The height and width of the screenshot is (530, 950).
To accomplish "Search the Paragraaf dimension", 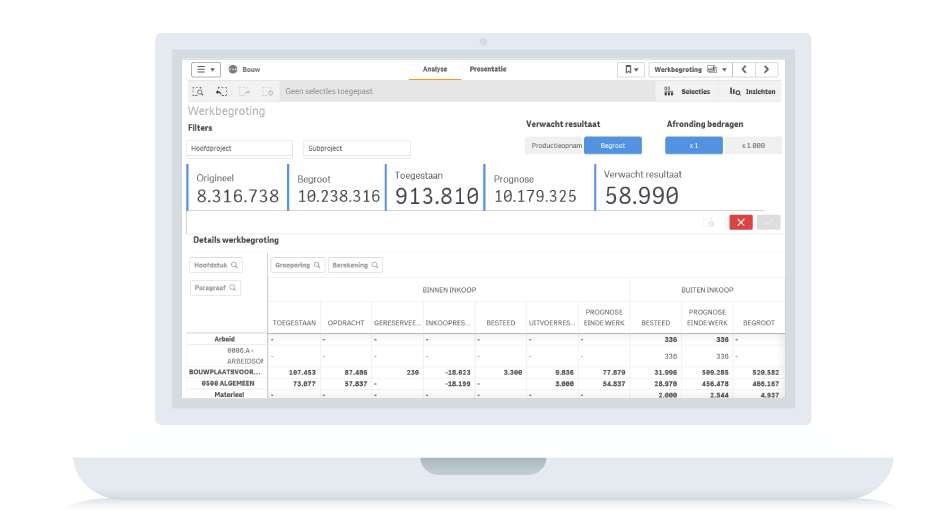I will point(215,288).
